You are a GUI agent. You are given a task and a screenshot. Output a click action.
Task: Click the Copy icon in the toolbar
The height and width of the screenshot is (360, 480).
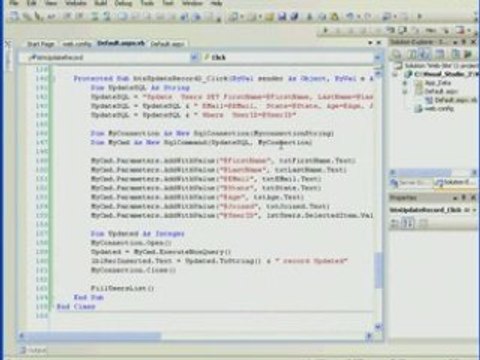point(322,16)
